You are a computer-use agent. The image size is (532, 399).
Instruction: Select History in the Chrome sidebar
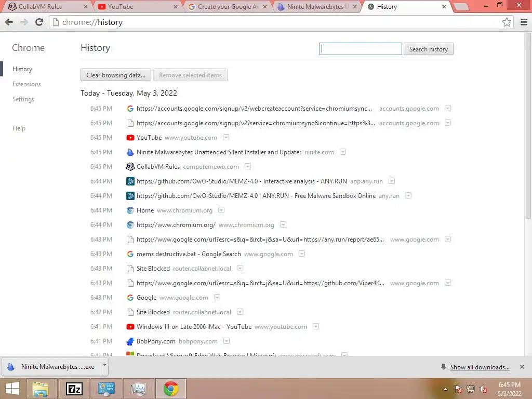22,69
